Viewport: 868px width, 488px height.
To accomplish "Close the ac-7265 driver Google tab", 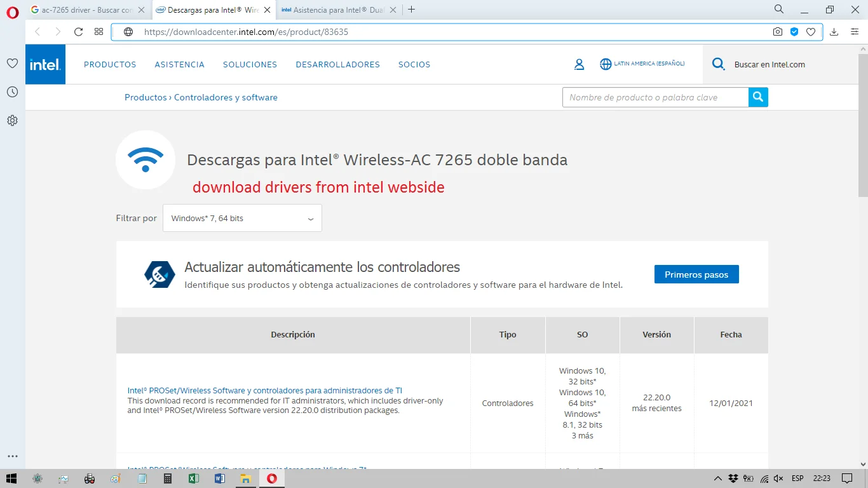I will (140, 10).
